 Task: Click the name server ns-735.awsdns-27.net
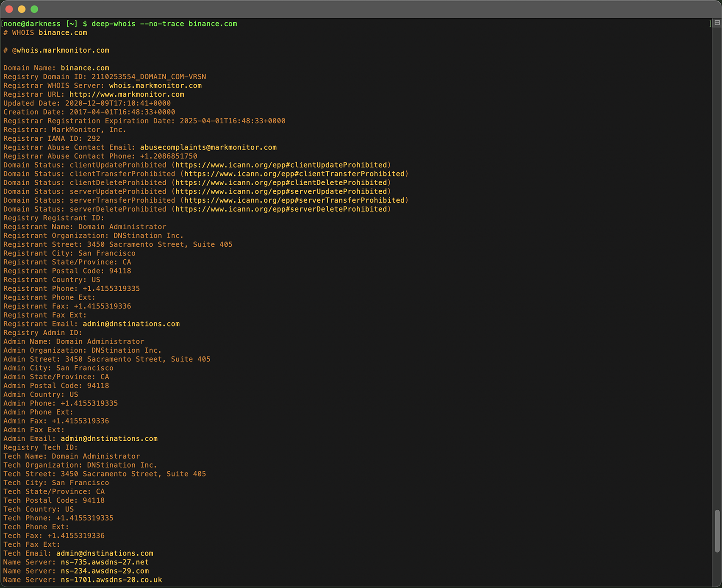coord(104,562)
